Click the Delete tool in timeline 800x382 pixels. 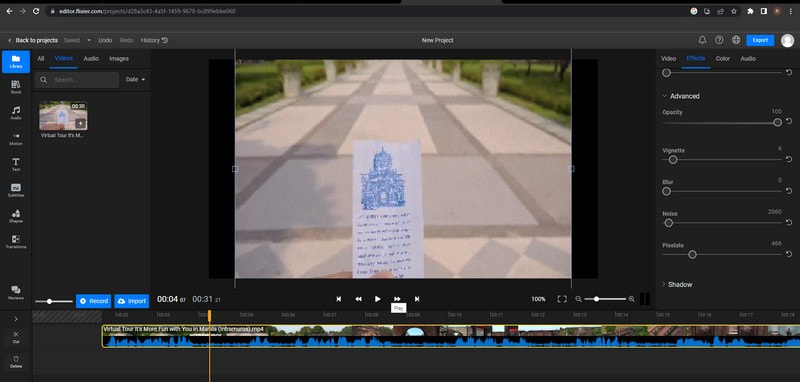tap(16, 362)
